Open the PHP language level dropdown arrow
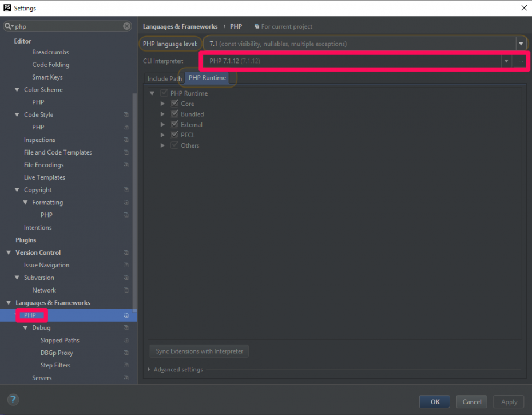 [521, 44]
